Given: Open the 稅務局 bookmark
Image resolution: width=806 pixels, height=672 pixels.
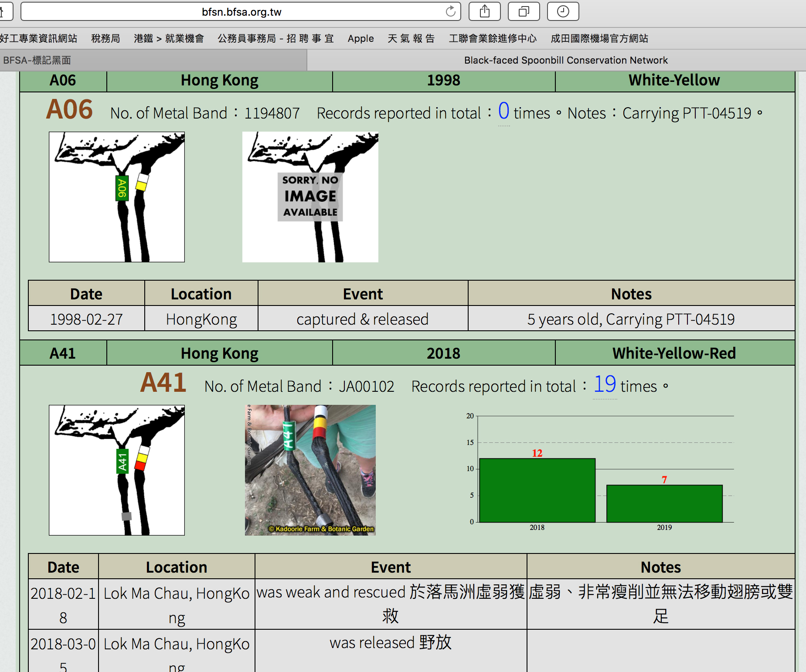Looking at the screenshot, I should pos(105,38).
